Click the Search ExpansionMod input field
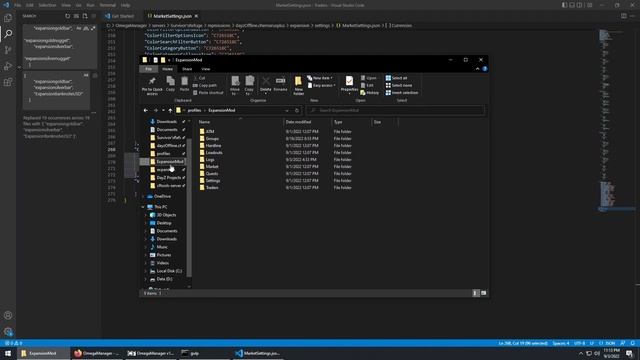 tap(396, 110)
